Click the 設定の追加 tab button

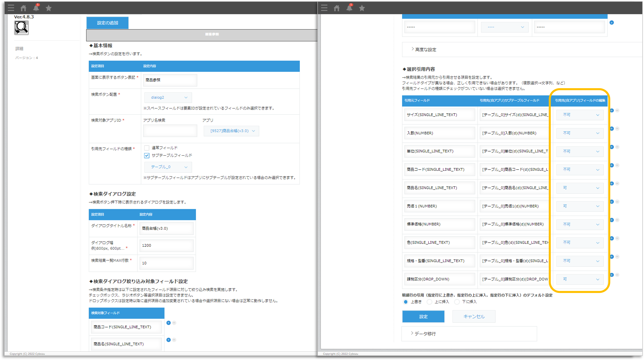click(x=108, y=23)
